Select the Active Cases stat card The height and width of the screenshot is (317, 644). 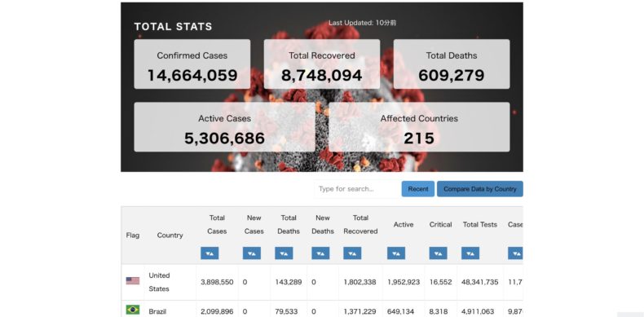(x=225, y=127)
